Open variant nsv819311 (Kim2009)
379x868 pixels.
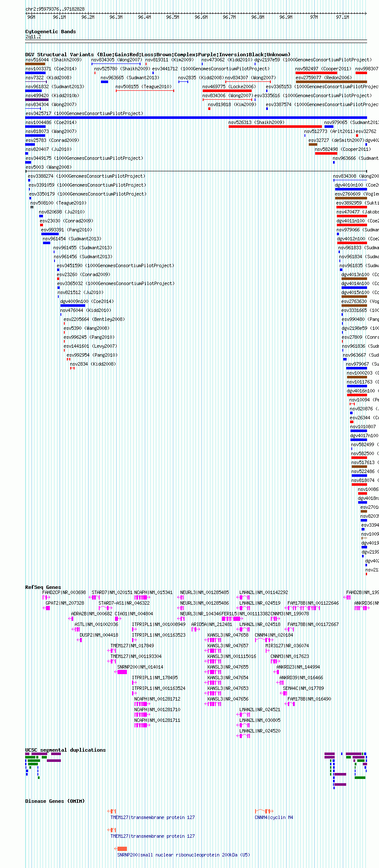click(x=169, y=60)
